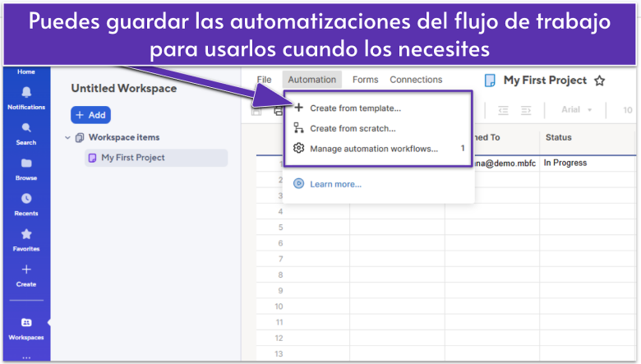
Task: Open Favorites star in sidebar
Action: (26, 234)
